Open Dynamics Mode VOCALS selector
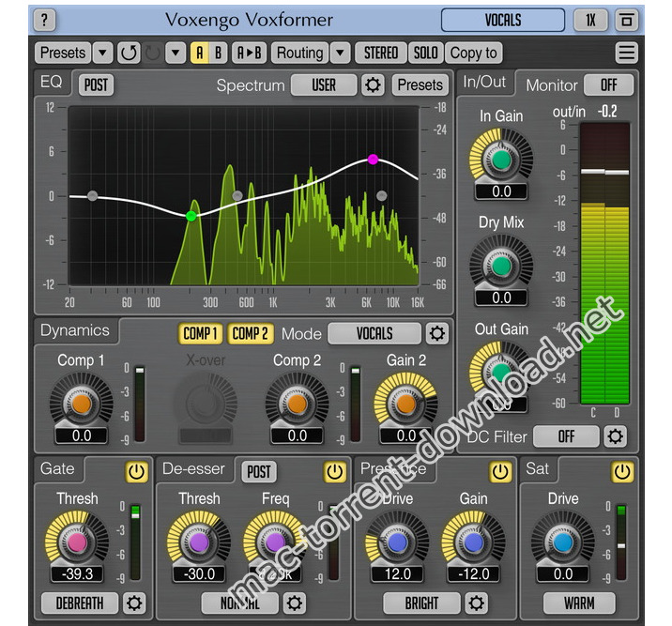This screenshot has height=626, width=672. 374,333
